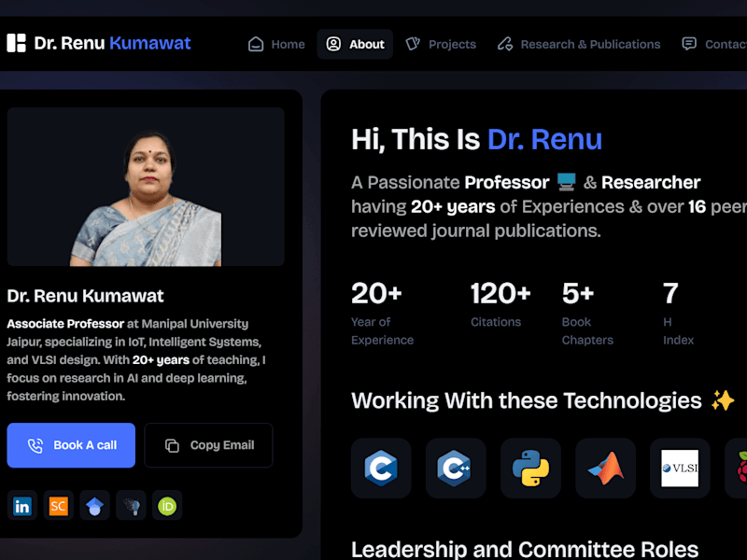This screenshot has height=560, width=747.
Task: Click "Working With these Technologies" heading
Action: pyautogui.click(x=527, y=401)
